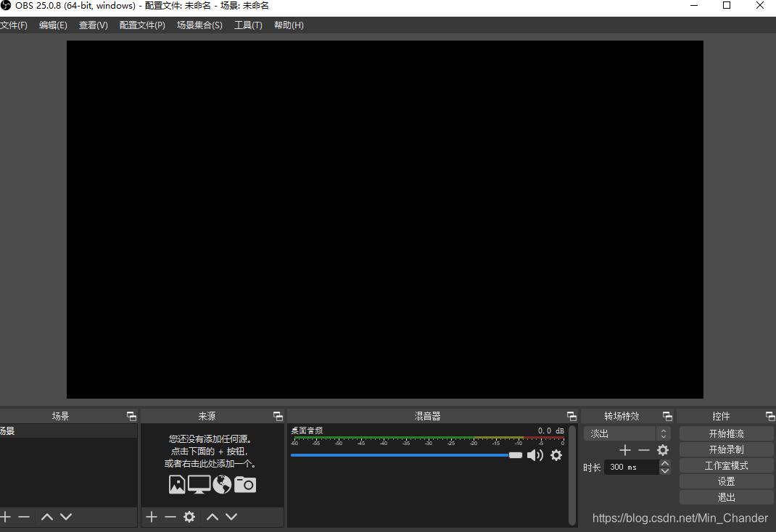
Task: Click the 时长 300 ms field
Action: click(632, 467)
